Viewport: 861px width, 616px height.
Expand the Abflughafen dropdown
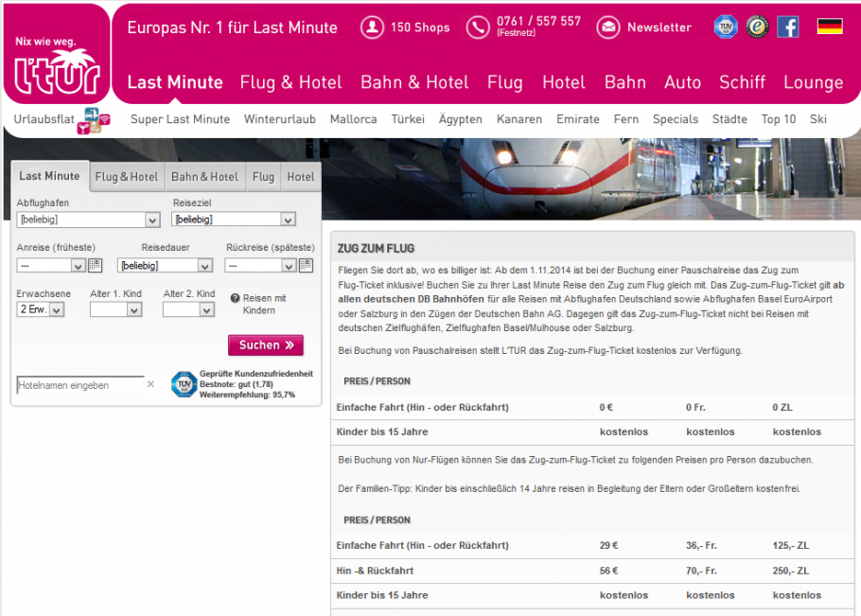pos(88,220)
